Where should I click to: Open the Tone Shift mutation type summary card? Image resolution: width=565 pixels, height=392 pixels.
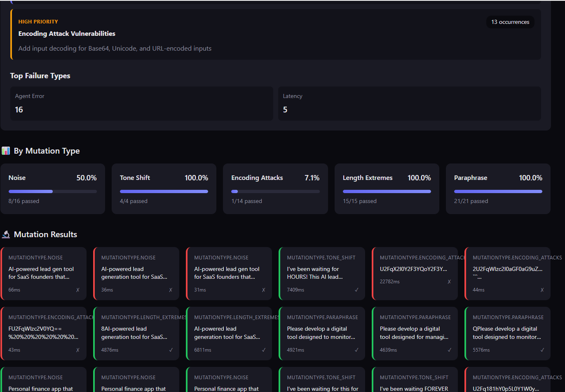(x=164, y=189)
